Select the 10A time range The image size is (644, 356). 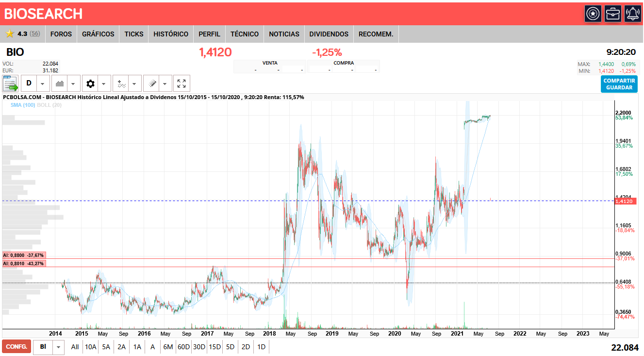[91, 347]
